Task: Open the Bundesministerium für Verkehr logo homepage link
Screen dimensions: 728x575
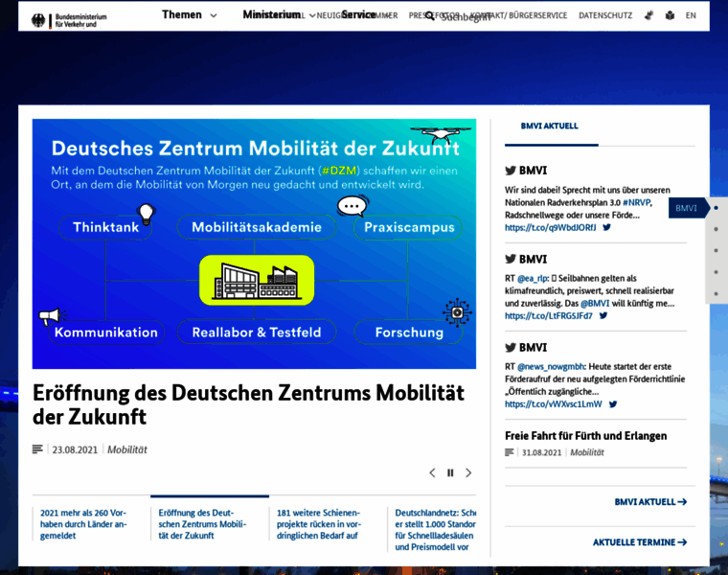Action: [x=69, y=20]
